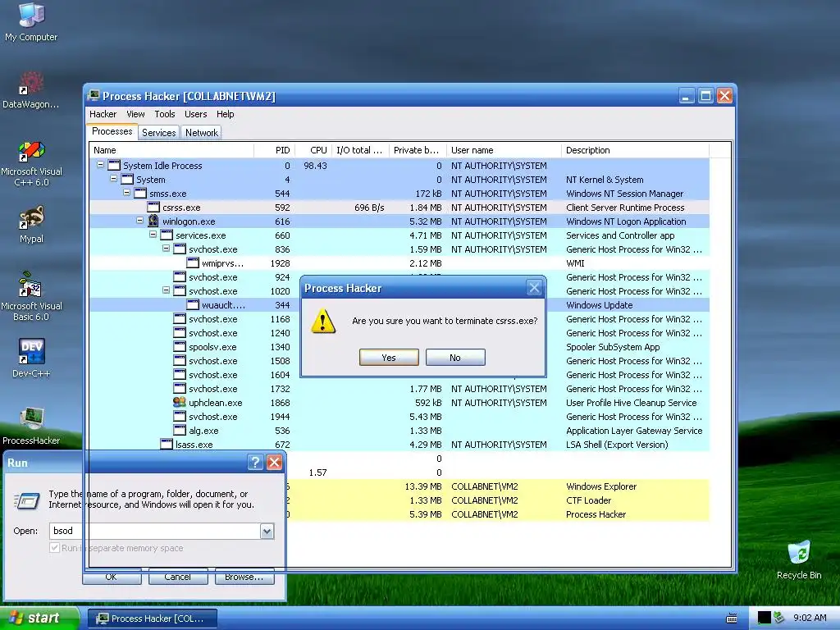
Task: Click the winlogon.exe process icon
Action: tap(153, 221)
